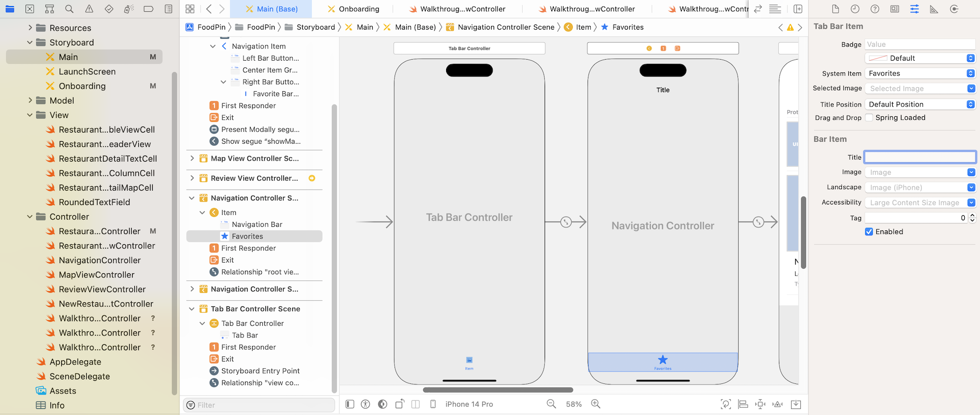The width and height of the screenshot is (980, 415).
Task: Expand the Map View Controller Scene
Action: (192, 159)
